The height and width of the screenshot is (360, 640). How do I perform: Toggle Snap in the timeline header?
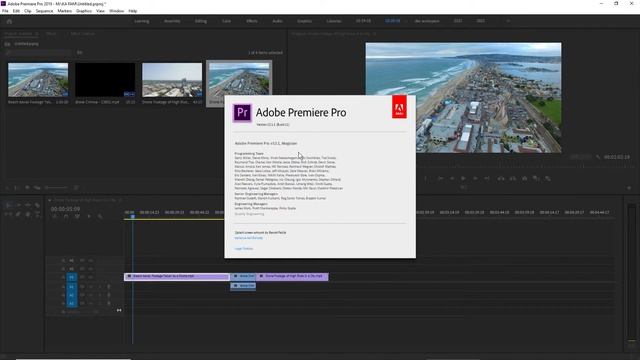click(66, 216)
